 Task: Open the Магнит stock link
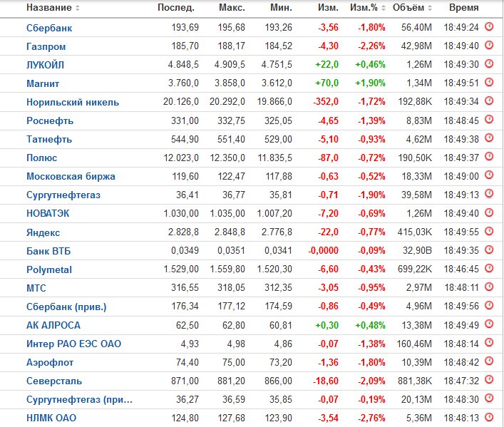tap(43, 83)
